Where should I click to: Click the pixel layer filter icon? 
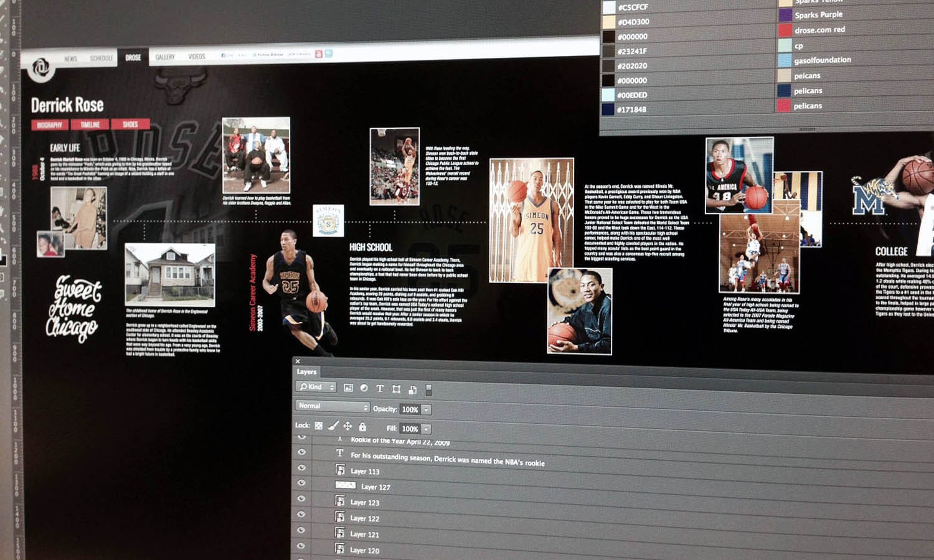[348, 388]
